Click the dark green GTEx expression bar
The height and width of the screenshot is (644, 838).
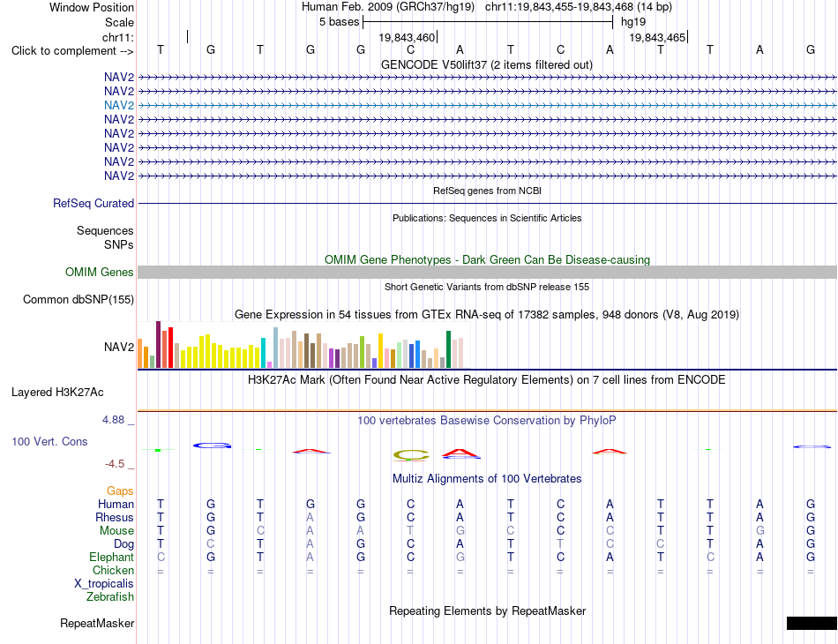tap(448, 349)
